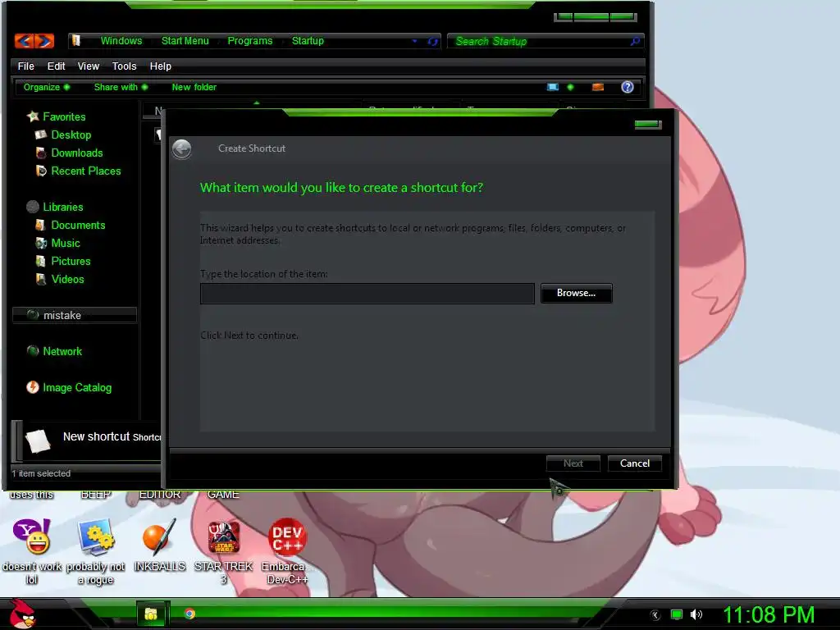The height and width of the screenshot is (630, 840).
Task: Click Windows in the address breadcrumb
Action: coord(121,41)
